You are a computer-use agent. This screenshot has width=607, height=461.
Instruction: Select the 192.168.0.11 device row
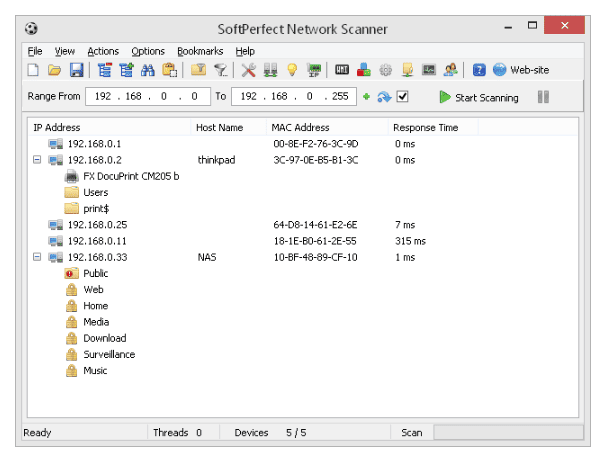[x=303, y=241]
